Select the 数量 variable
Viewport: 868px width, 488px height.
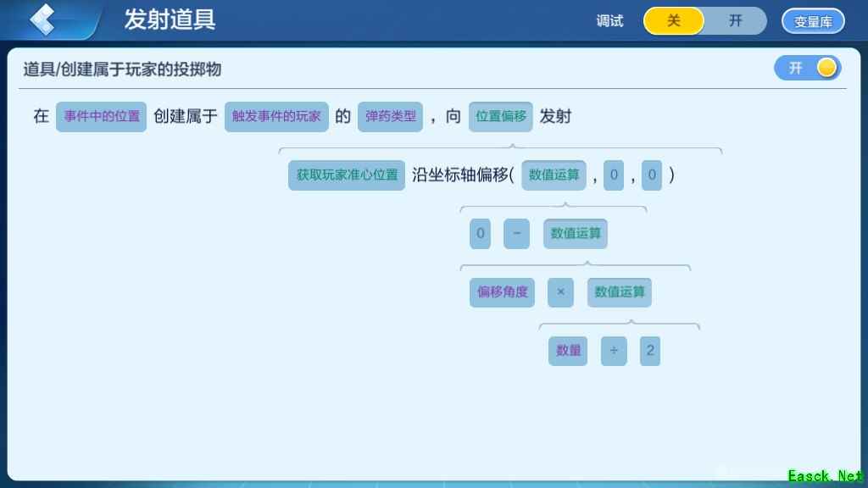pyautogui.click(x=568, y=351)
